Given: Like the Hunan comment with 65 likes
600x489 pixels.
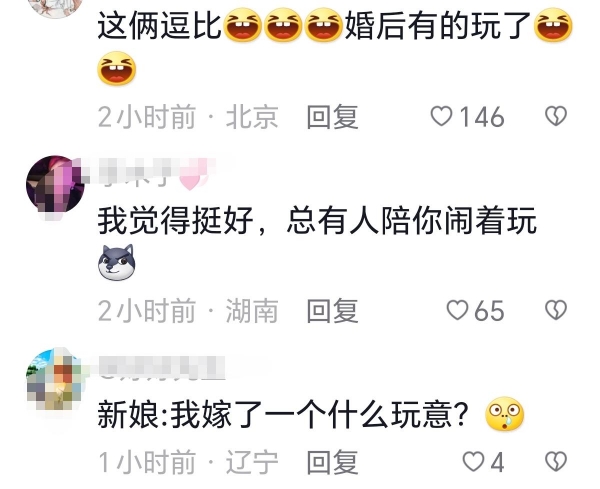Looking at the screenshot, I should (x=457, y=310).
